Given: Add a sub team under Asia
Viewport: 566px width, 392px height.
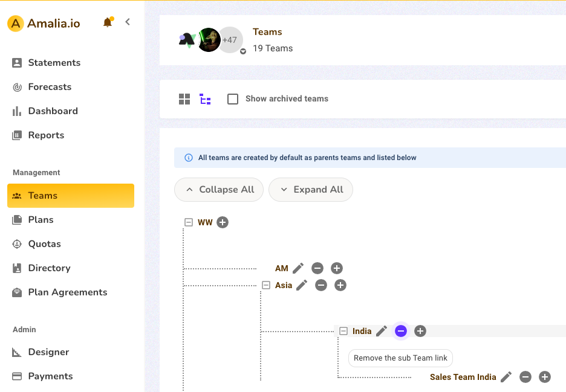Looking at the screenshot, I should click(x=340, y=285).
